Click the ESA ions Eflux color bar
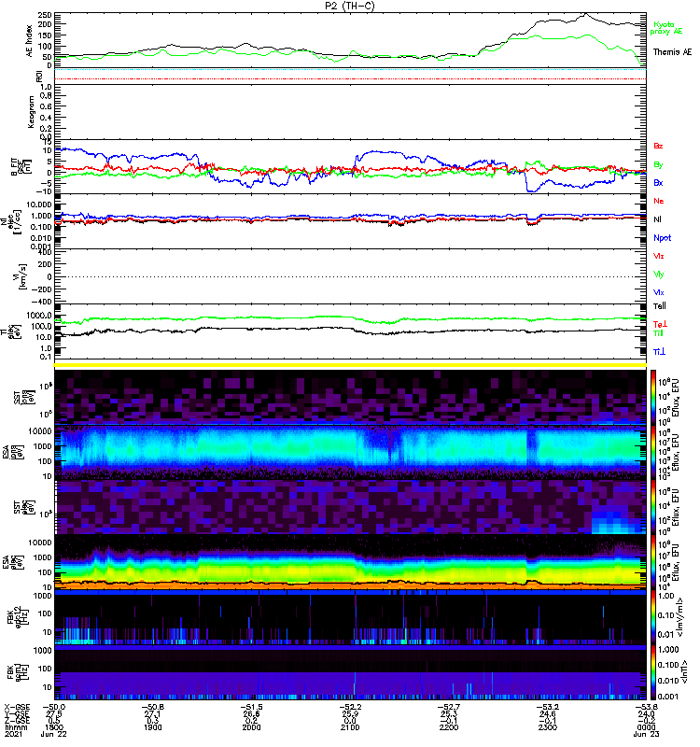 coord(653,452)
